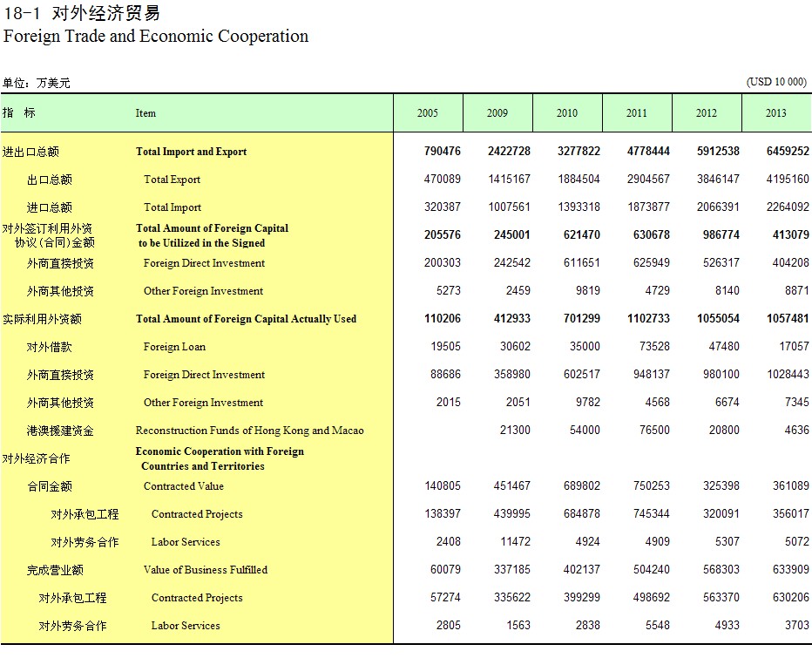
Task: Select the cell value 9782
Action: (588, 402)
